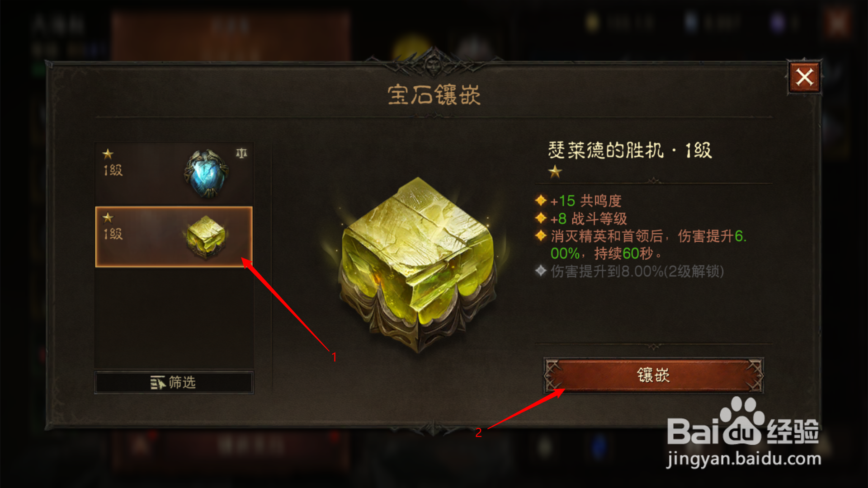Click the gem title 瑟莱德的胜机·1级
This screenshot has height=488, width=868.
[630, 150]
